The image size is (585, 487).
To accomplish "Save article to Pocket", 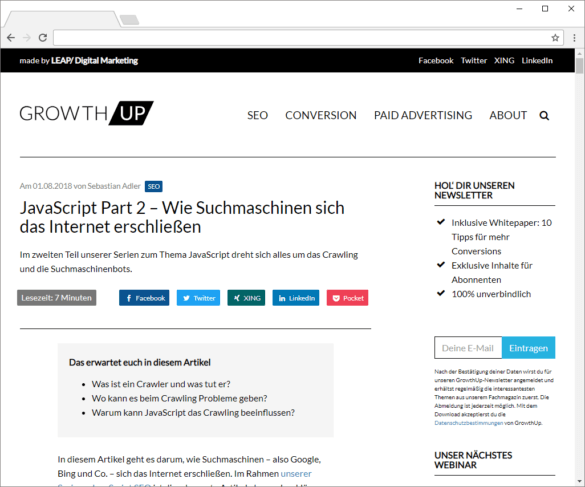I will tap(347, 298).
